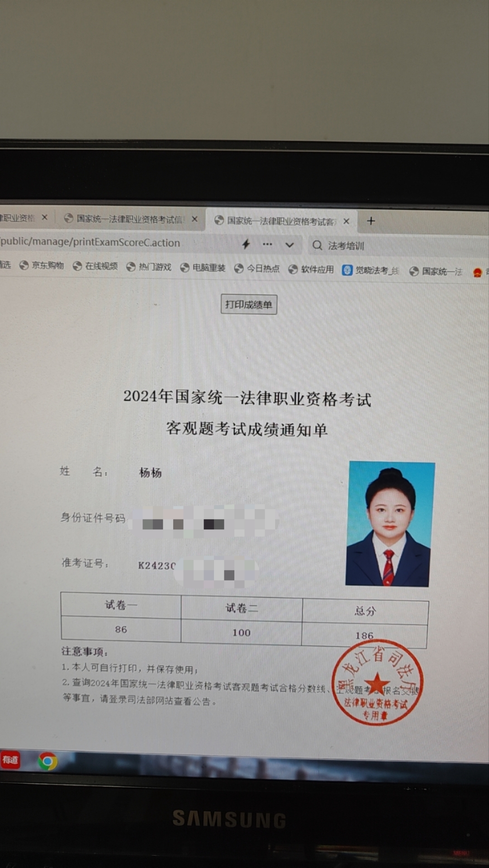Expand the address bar dropdown chevron
The height and width of the screenshot is (868, 489).
(x=290, y=245)
